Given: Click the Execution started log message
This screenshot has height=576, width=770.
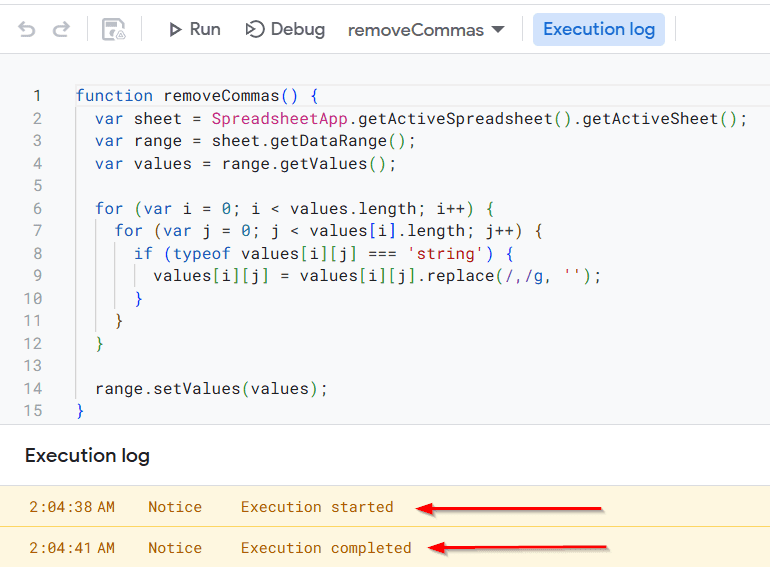Looking at the screenshot, I should [317, 507].
